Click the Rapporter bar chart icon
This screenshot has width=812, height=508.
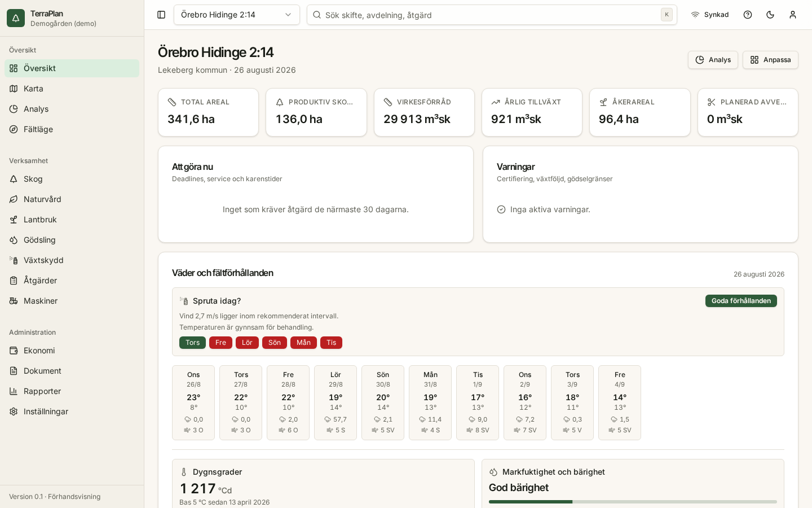click(x=14, y=391)
